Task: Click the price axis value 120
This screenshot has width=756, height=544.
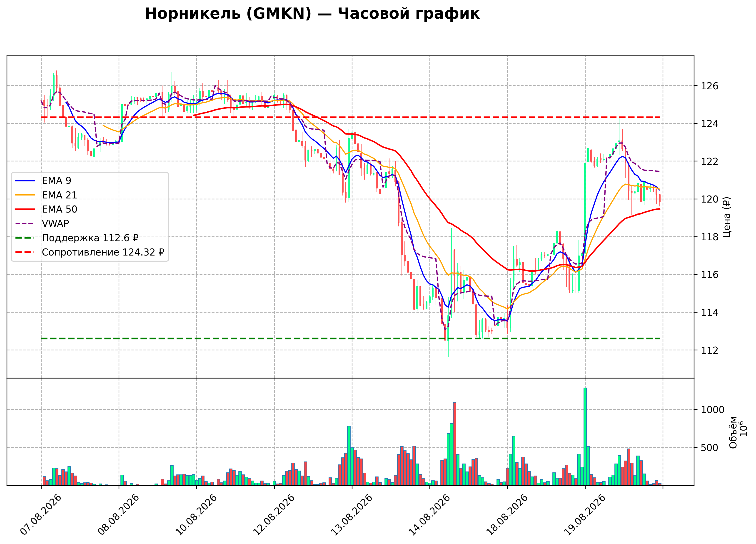Action: click(x=710, y=199)
